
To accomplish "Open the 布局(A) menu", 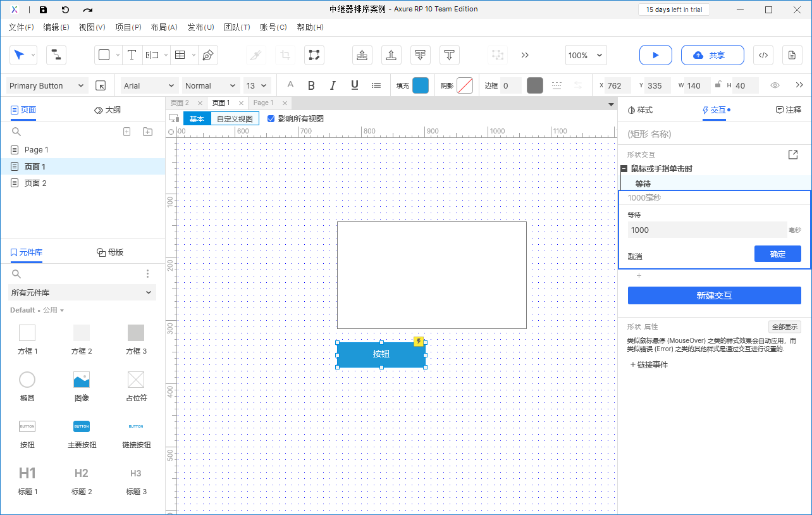I will coord(164,27).
